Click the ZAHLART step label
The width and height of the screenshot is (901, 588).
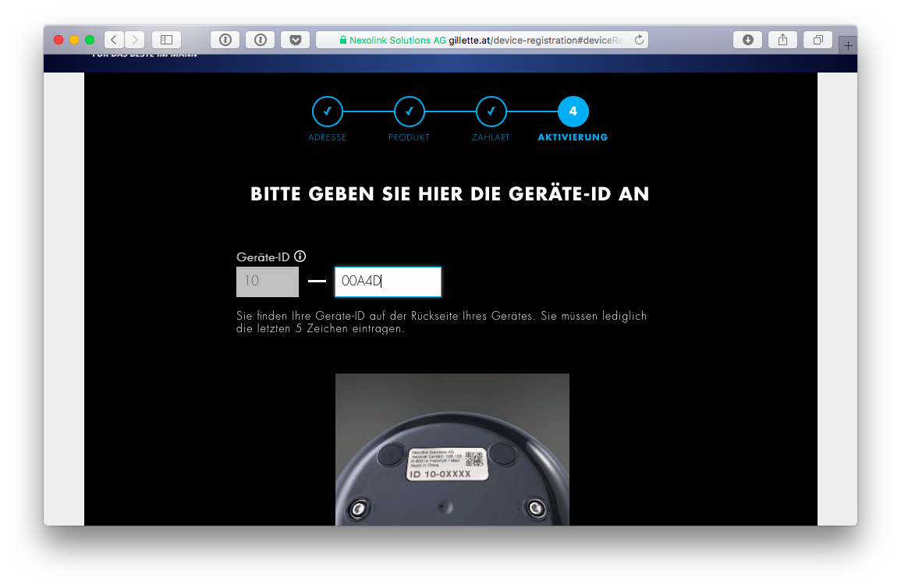tap(491, 137)
